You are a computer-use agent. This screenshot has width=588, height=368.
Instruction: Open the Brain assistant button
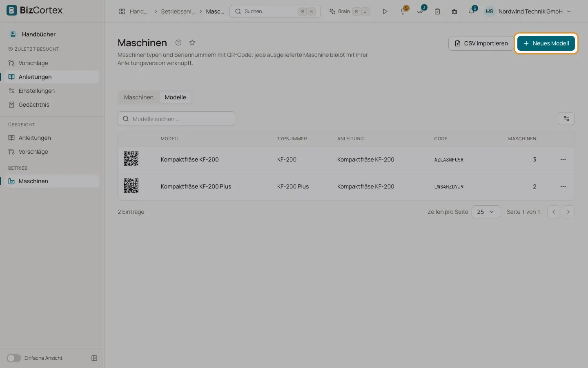349,11
